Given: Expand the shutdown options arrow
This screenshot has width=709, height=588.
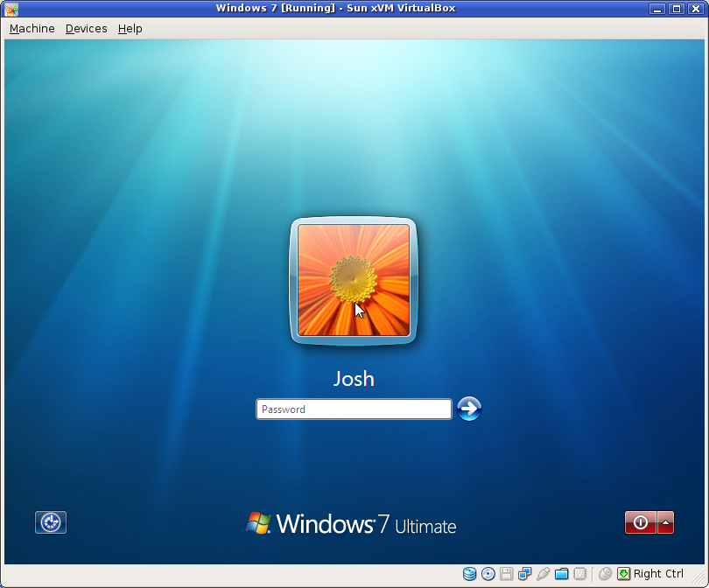Looking at the screenshot, I should [664, 522].
